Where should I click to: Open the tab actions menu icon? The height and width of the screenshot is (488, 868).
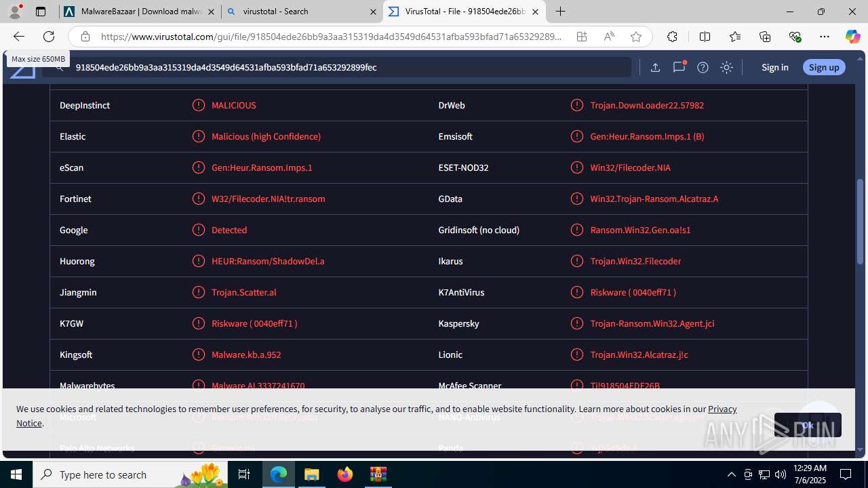pos(41,12)
